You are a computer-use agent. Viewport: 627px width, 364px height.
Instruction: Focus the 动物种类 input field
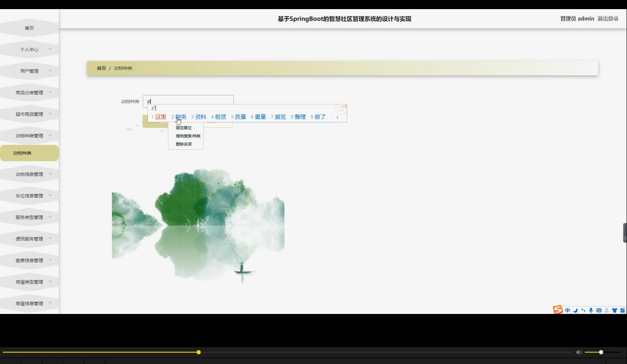188,101
